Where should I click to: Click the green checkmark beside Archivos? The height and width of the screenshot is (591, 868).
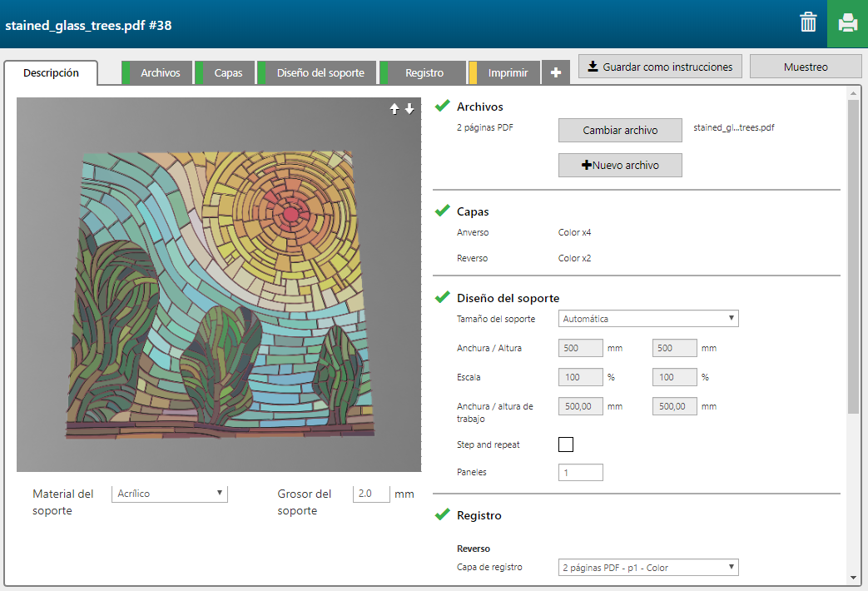443,106
